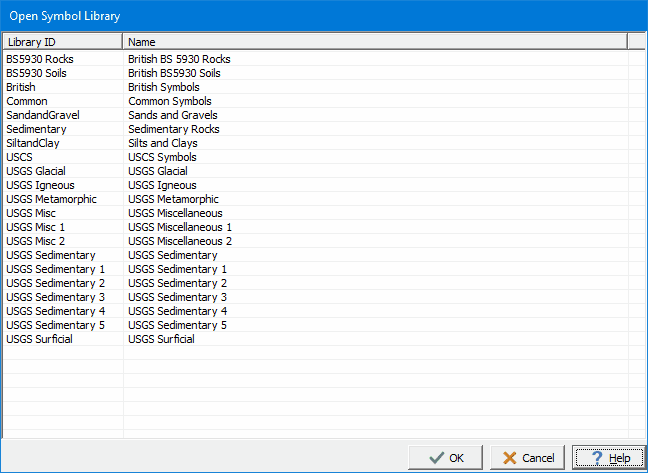The image size is (648, 473).
Task: Select the USGS Surficial library
Action: click(39, 339)
